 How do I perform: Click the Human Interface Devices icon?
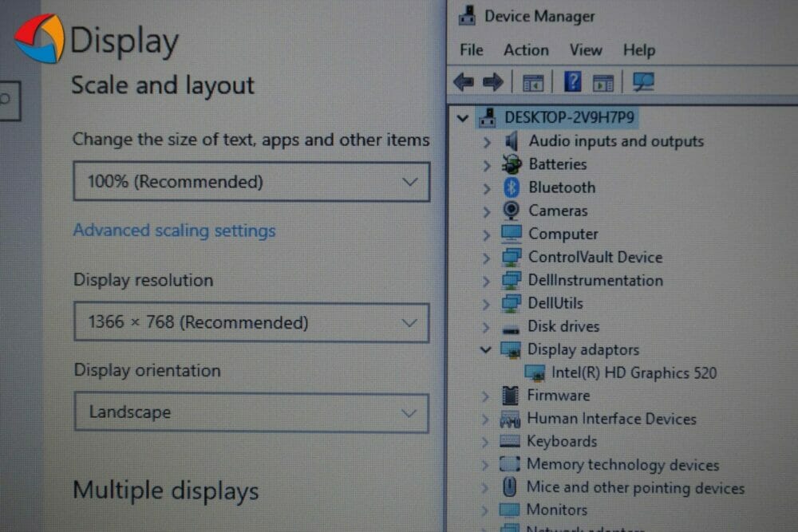[x=510, y=419]
